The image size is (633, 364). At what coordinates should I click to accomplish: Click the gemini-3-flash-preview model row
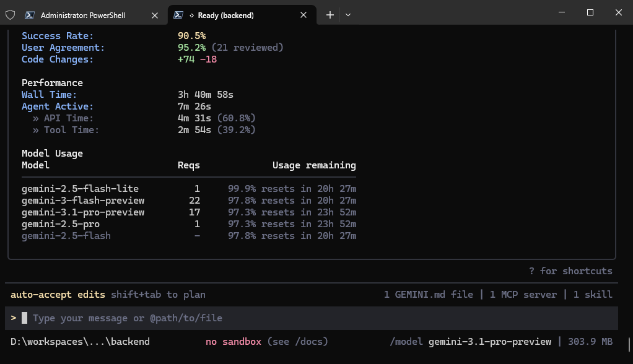tap(189, 201)
